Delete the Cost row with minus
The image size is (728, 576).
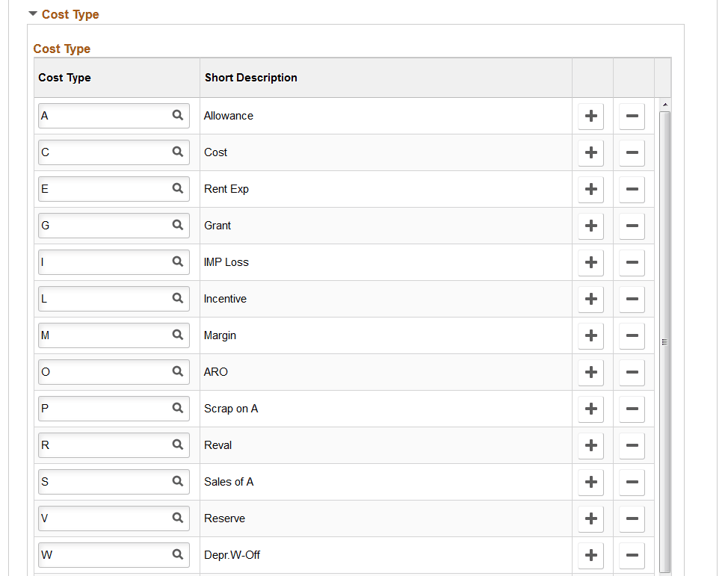coord(632,152)
